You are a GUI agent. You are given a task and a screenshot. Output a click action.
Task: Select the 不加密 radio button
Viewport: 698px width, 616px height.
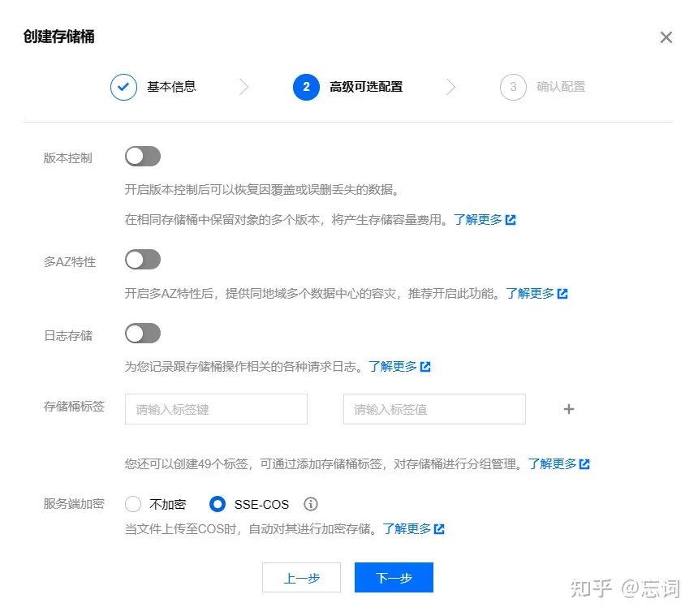pos(133,504)
